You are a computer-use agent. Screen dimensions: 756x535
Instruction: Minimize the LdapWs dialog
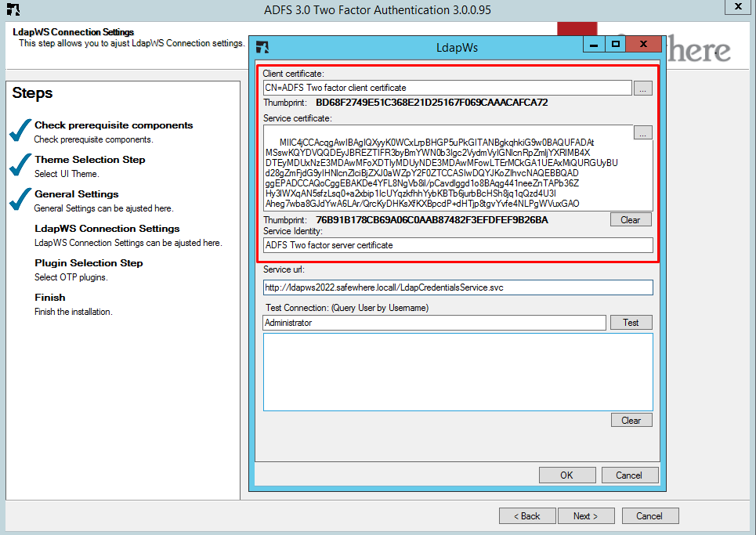click(594, 45)
